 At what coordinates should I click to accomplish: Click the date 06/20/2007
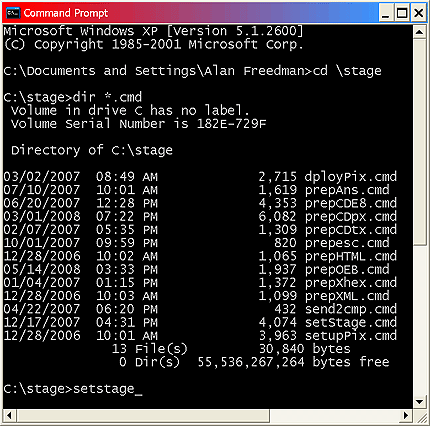click(x=42, y=203)
